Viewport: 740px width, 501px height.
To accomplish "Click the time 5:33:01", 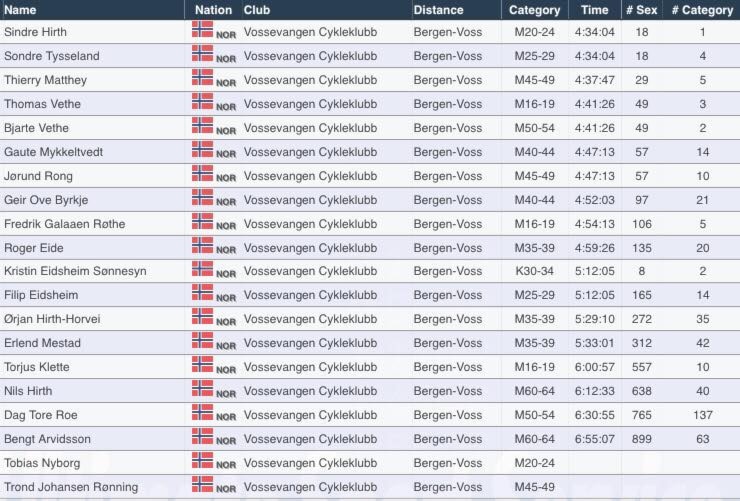I will [595, 343].
